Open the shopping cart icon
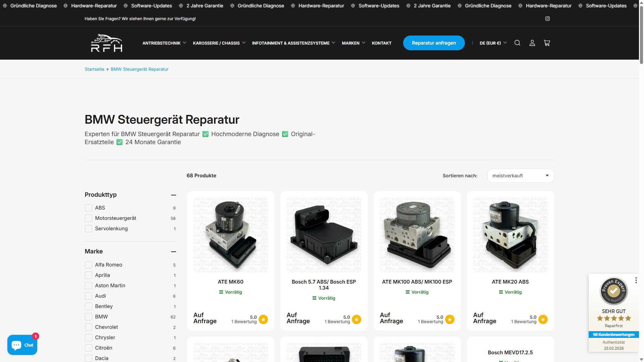This screenshot has height=362, width=644. pos(547,43)
